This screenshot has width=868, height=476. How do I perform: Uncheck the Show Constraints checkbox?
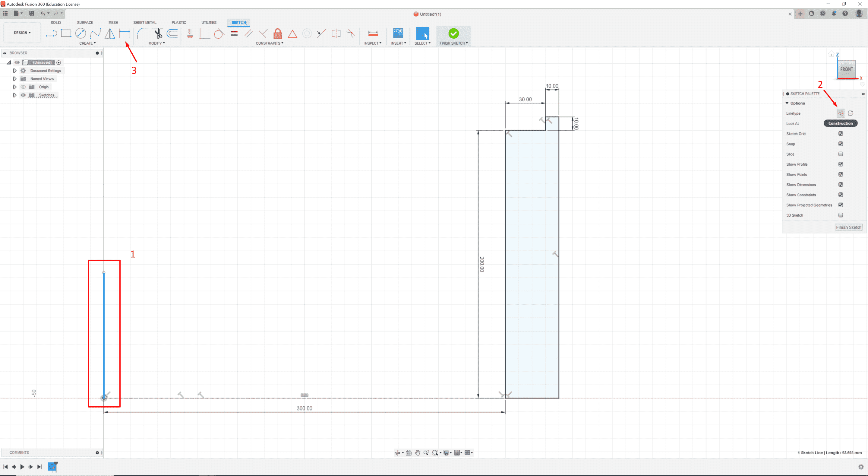(841, 195)
